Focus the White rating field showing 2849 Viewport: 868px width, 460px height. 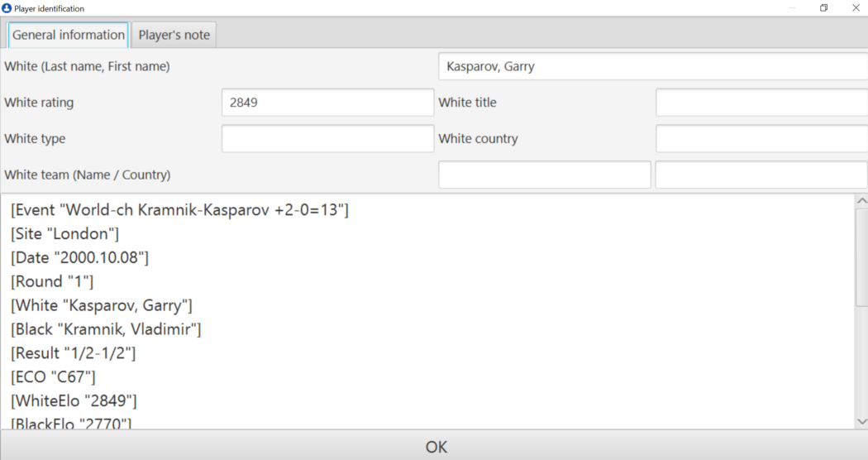tap(327, 103)
